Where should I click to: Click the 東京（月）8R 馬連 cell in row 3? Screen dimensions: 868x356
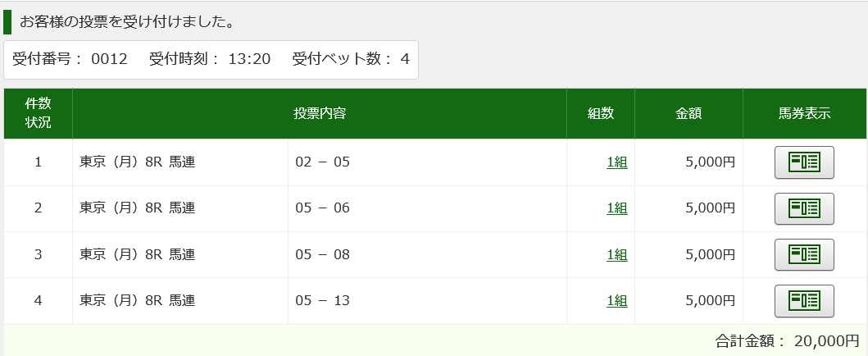[x=137, y=254]
